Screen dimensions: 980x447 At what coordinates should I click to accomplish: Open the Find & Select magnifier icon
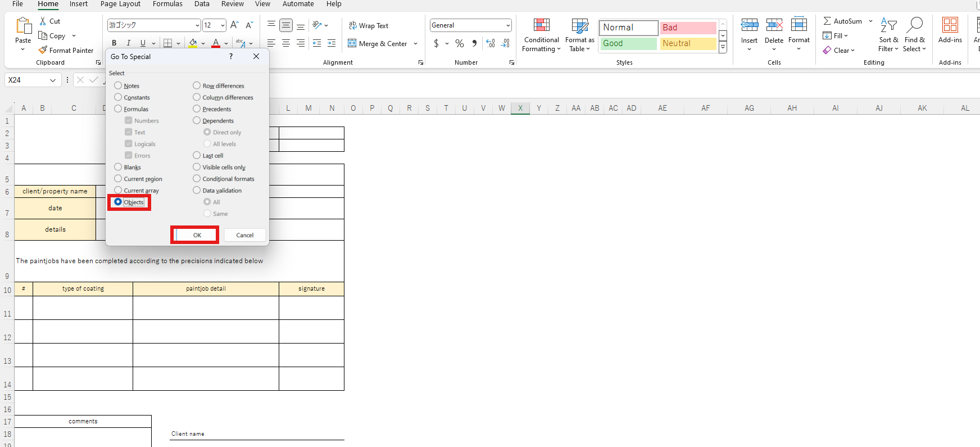tap(914, 25)
